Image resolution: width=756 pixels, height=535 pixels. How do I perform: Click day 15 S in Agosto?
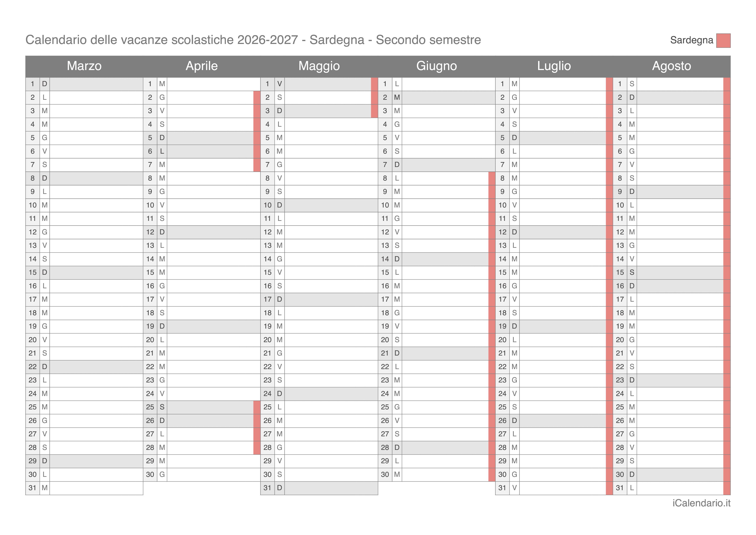click(671, 272)
